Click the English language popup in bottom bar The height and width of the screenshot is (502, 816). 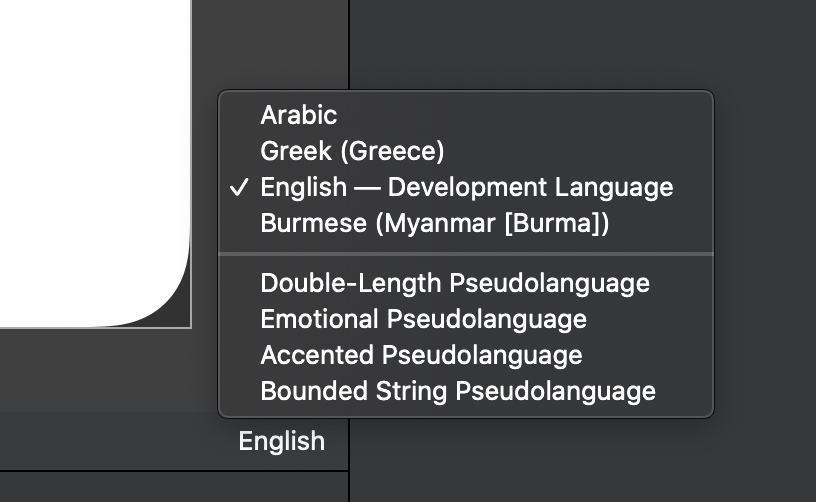[281, 441]
